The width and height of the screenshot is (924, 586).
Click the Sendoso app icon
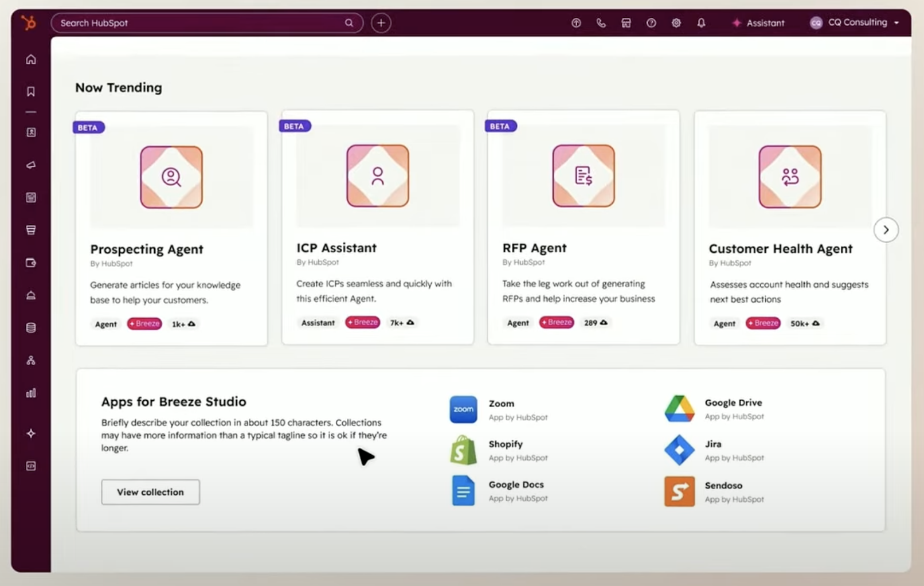click(x=679, y=491)
